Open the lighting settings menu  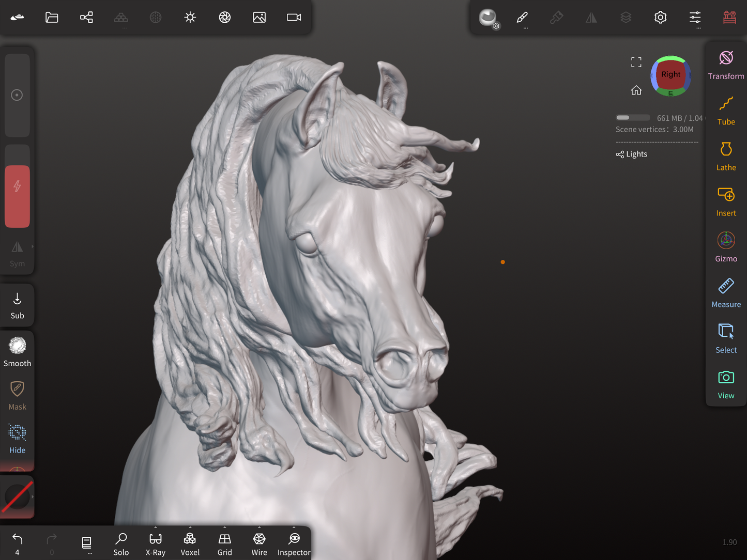[190, 18]
